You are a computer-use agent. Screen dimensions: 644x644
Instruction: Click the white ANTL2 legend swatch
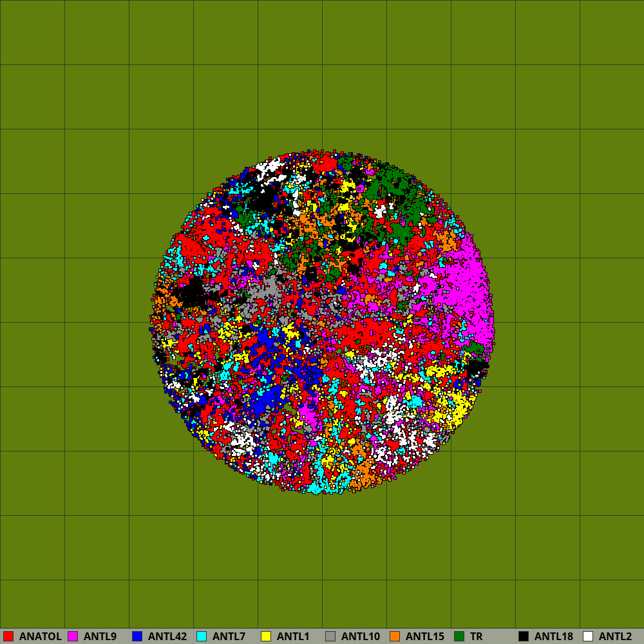(588, 636)
